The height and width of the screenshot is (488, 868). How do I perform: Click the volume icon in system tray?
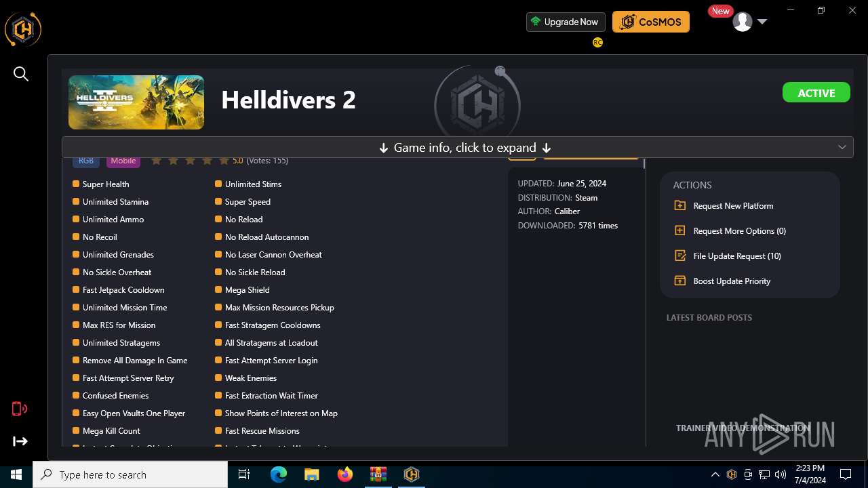tap(781, 474)
